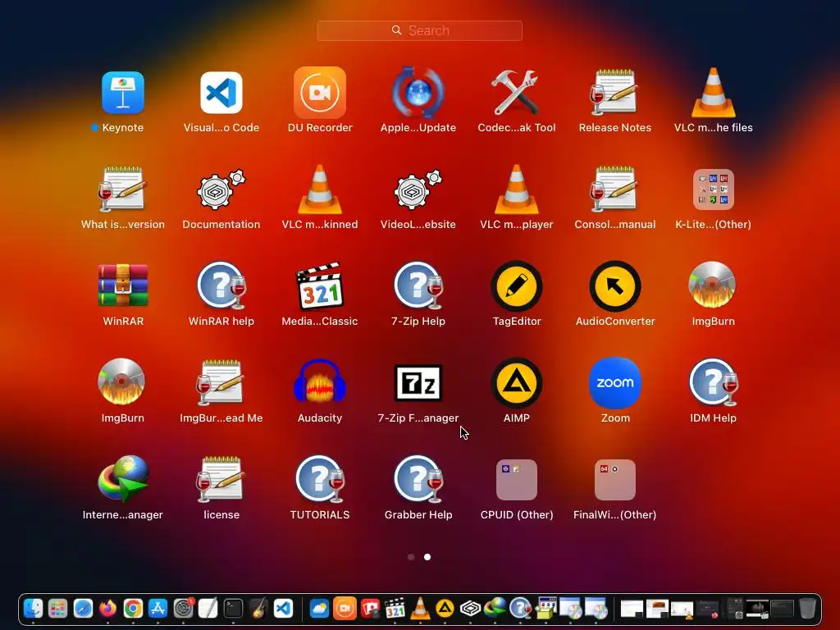This screenshot has width=840, height=630.
Task: Open the WinRAR help icon
Action: pos(221,286)
